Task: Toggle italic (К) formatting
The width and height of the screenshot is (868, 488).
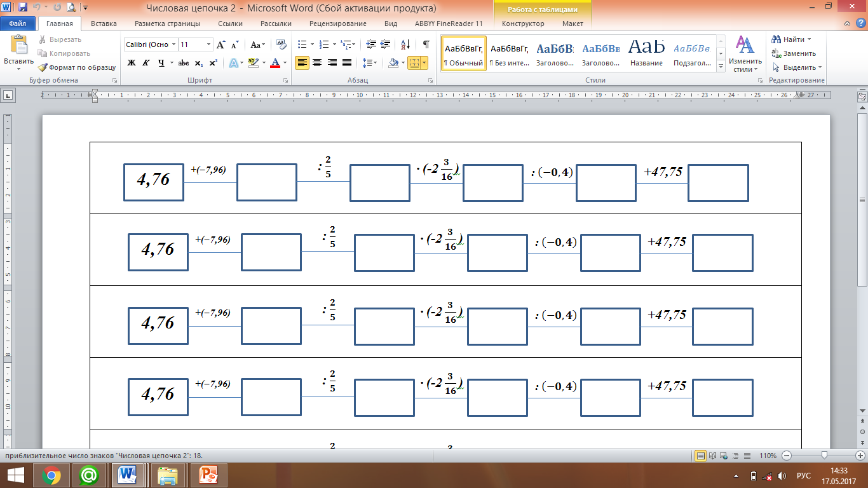Action: click(146, 63)
